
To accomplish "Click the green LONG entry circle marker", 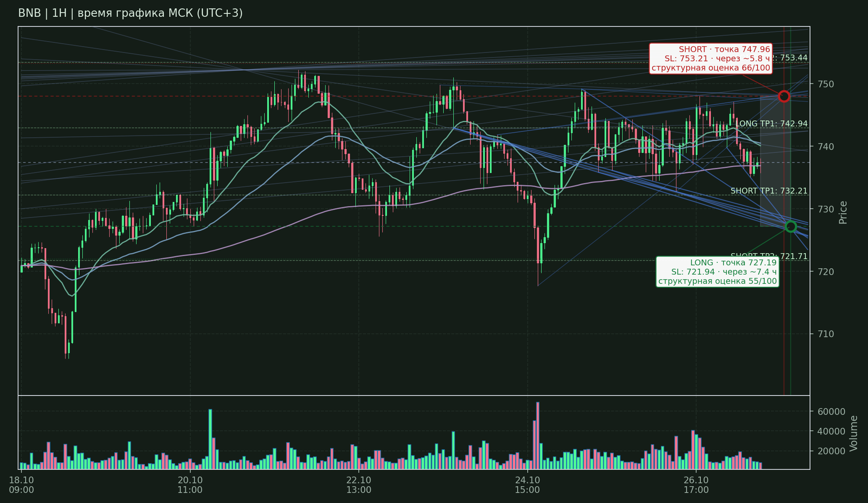I will pos(791,227).
